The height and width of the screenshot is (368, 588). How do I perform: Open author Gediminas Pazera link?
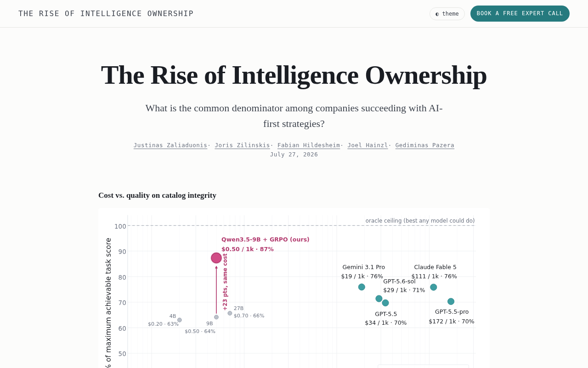coord(424,145)
